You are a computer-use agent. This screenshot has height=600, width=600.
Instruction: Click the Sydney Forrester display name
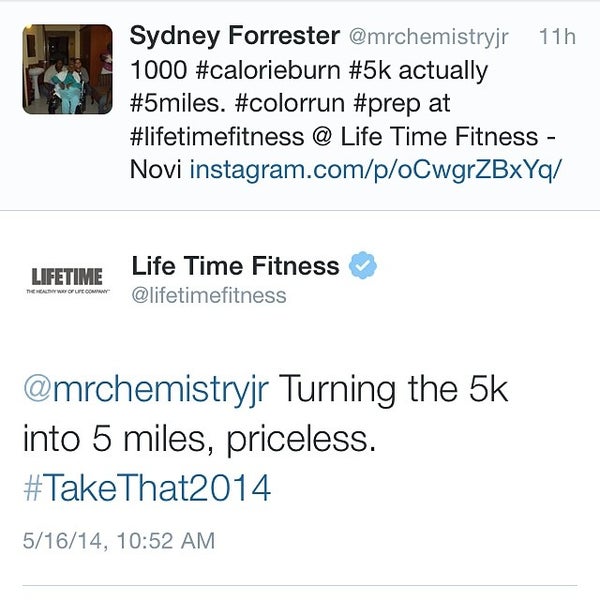pyautogui.click(x=234, y=38)
